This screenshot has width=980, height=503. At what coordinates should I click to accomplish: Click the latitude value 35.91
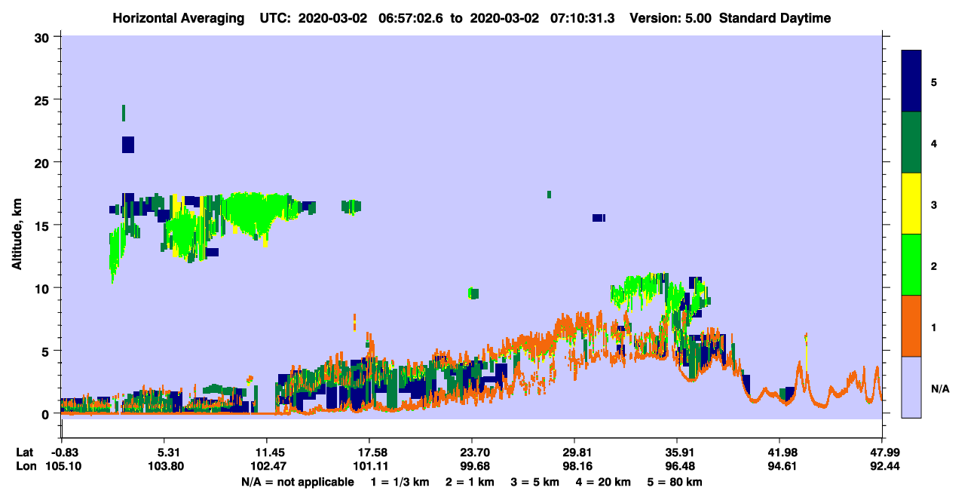[x=677, y=452]
